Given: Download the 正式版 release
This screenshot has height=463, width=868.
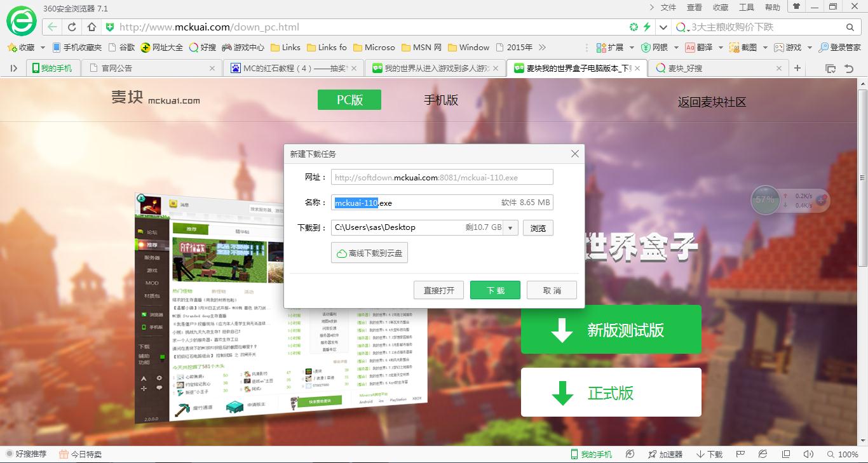Looking at the screenshot, I should 611,393.
